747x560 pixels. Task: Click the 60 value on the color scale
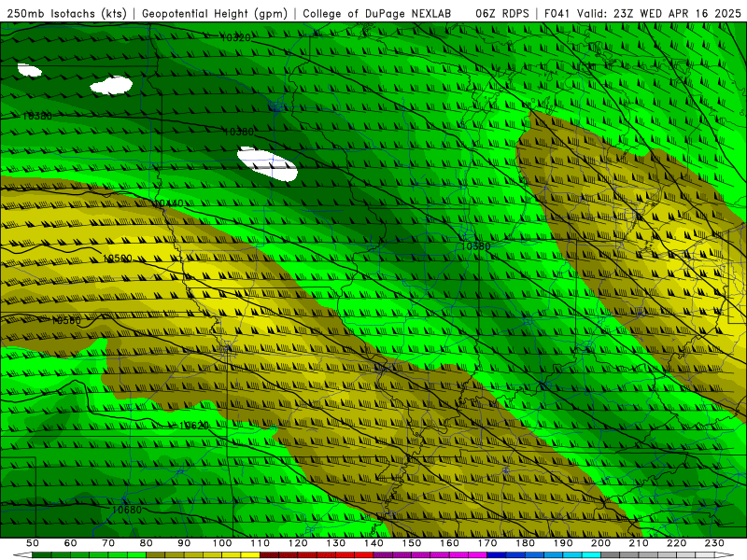pyautogui.click(x=70, y=543)
